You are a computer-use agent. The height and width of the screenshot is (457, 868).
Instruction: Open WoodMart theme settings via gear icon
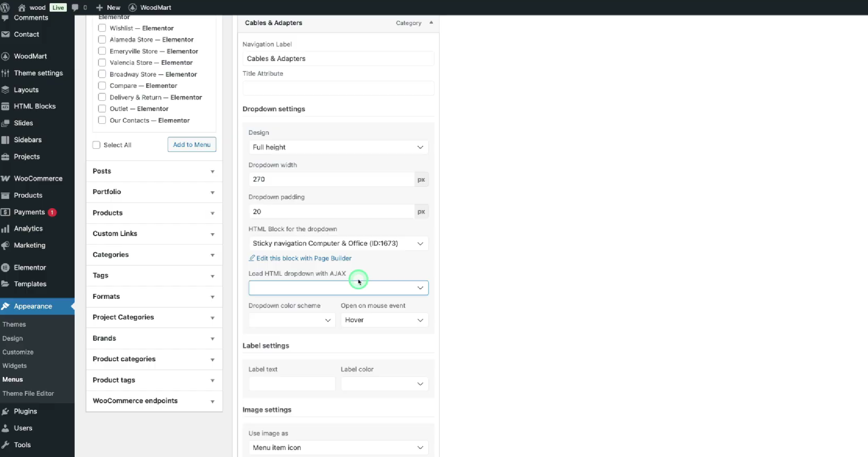pos(6,73)
